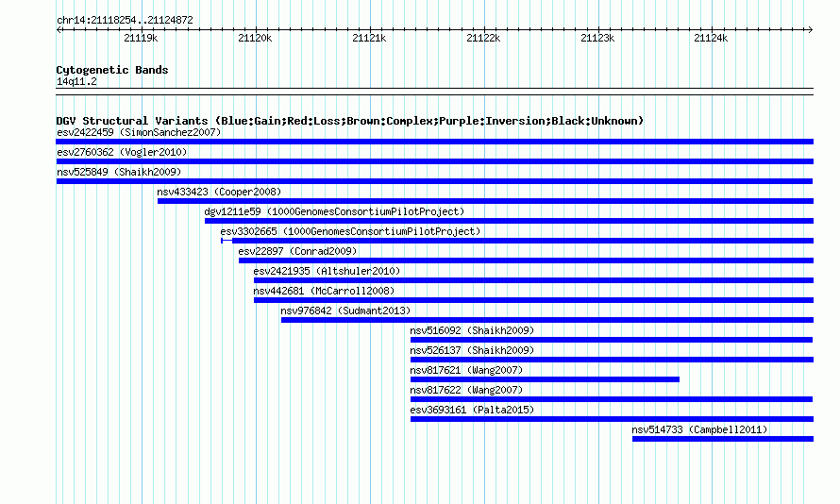
Task: Click the blue bar under nsv817622
Action: click(x=612, y=399)
